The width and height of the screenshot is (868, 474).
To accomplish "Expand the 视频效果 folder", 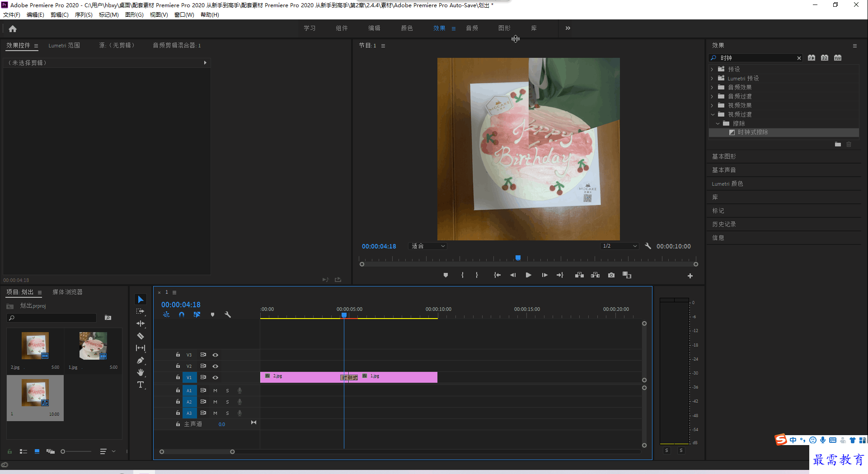I will tap(712, 105).
